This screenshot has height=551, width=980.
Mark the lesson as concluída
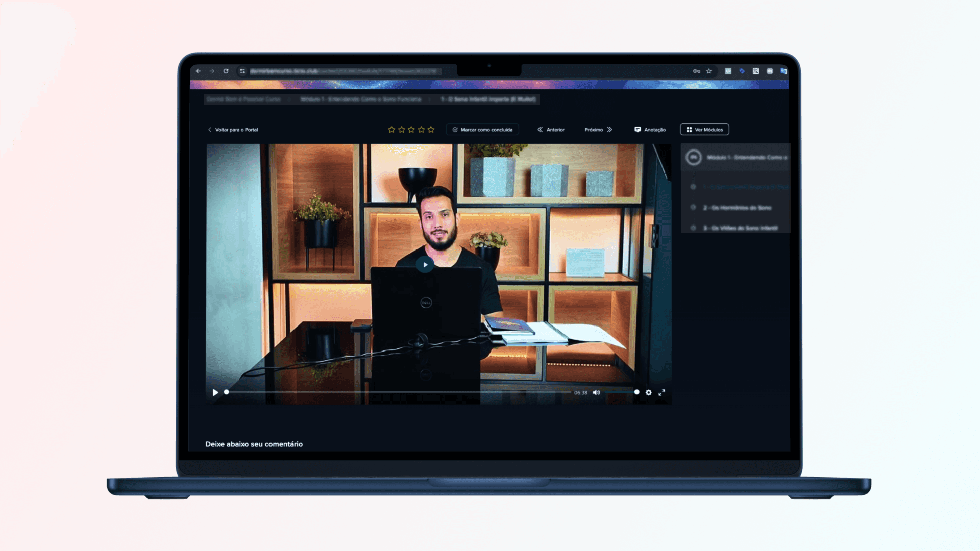tap(482, 130)
